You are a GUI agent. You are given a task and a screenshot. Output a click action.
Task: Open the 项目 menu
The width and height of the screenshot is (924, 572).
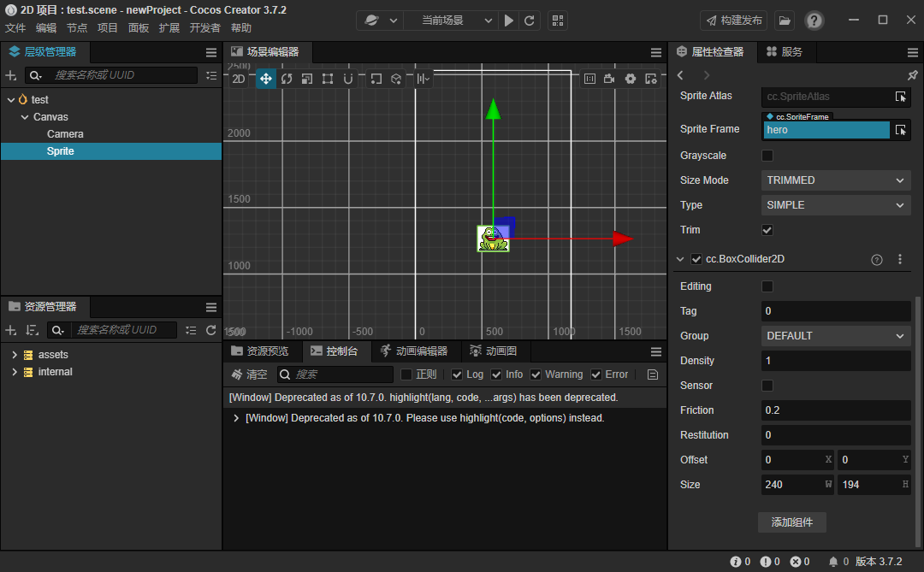pos(107,28)
